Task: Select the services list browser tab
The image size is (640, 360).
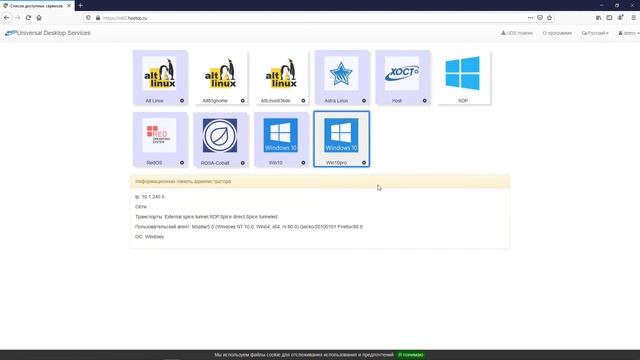Action: coord(37,6)
